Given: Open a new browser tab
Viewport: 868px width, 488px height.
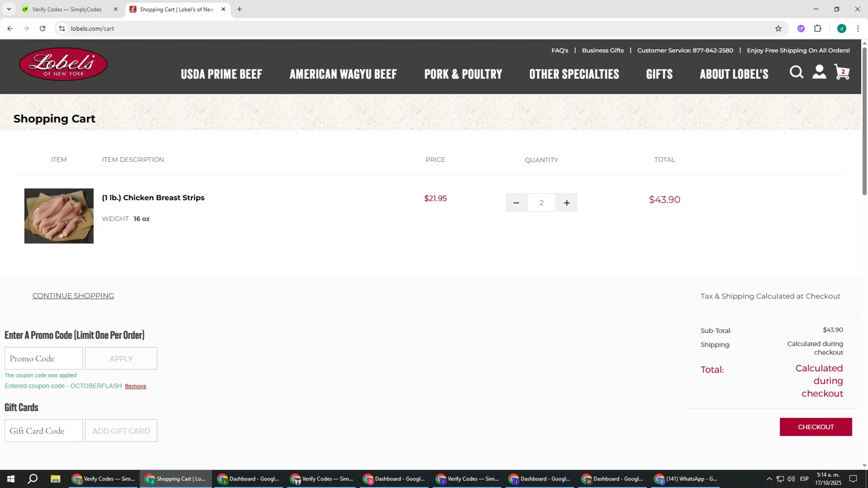Looking at the screenshot, I should [x=240, y=9].
